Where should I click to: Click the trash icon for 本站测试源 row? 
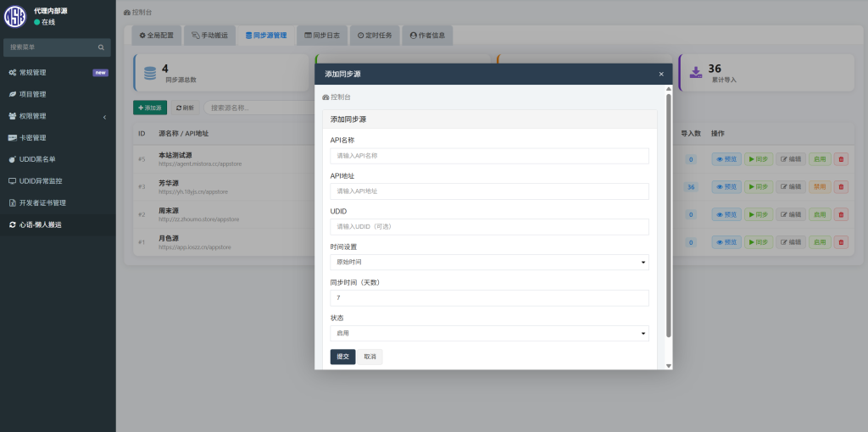tap(841, 159)
